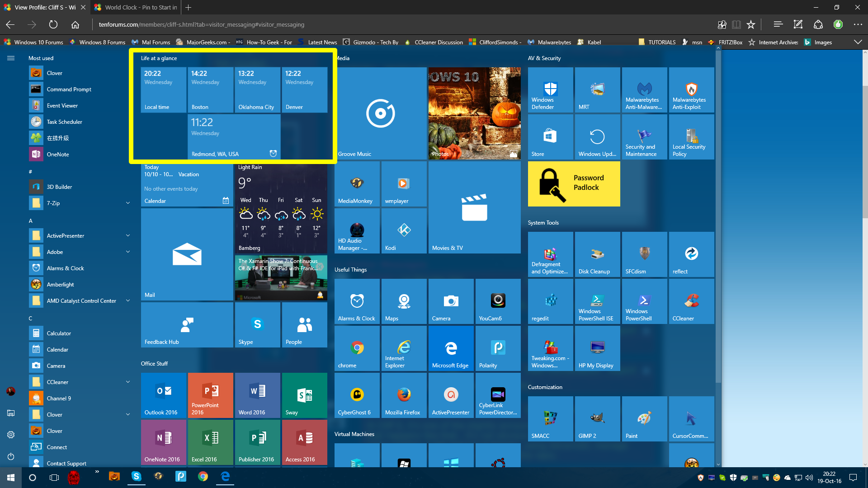Switch to the View Profile: Cliff S tab
The height and width of the screenshot is (488, 868).
pos(45,7)
